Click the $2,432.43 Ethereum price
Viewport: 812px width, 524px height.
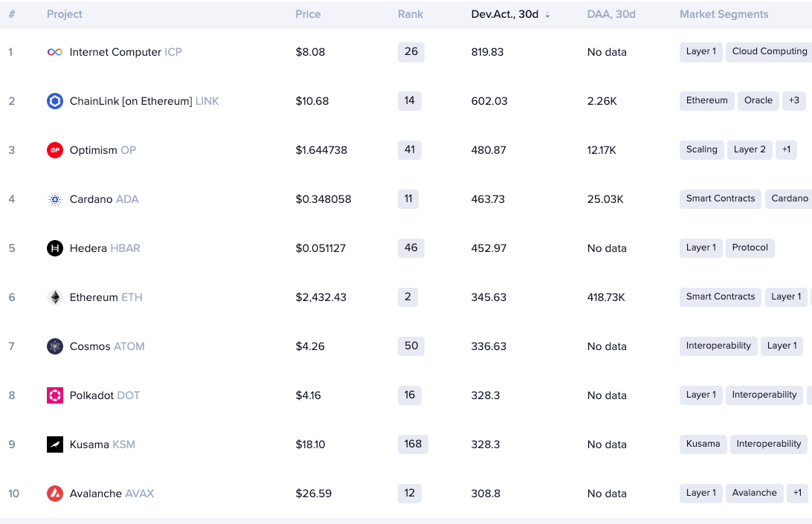pos(320,298)
